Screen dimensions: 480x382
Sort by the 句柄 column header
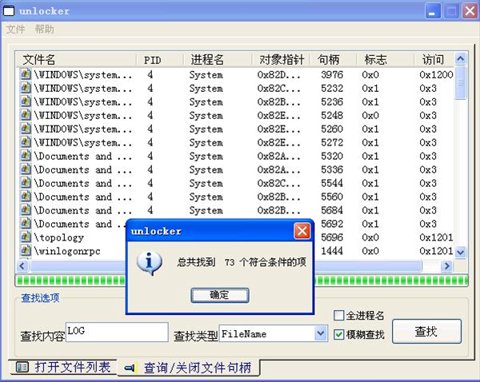pyautogui.click(x=333, y=60)
